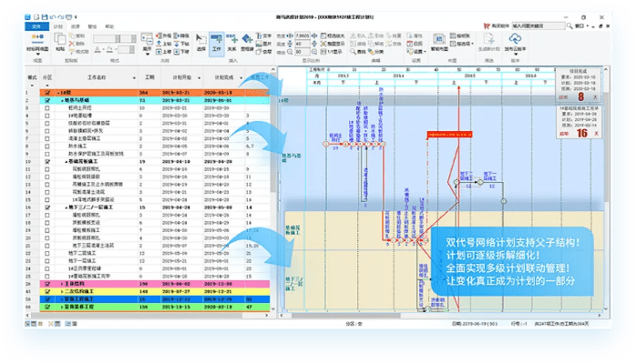Select the 里程碑 milestone insert tool

click(247, 43)
